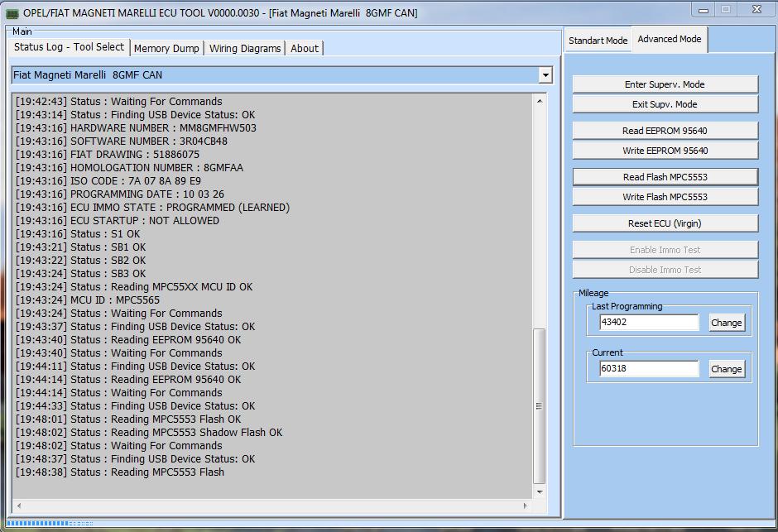Click Change button for Current mileage
Screen dimensions: 778x532
(727, 369)
